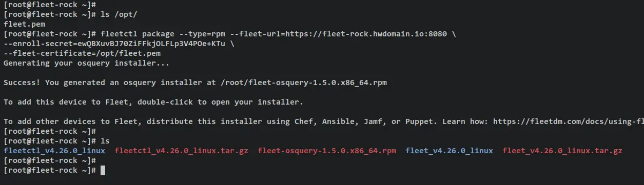The width and height of the screenshot is (644, 185).
Task: Click the fleet_v4.26.0_linux directory name
Action: click(x=449, y=151)
